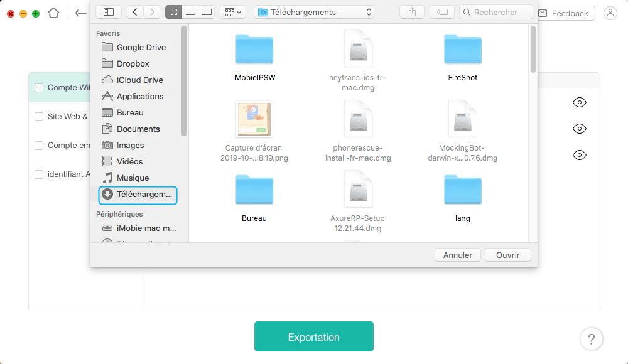Switch to column view
Viewport: 628px width, 364px height.
click(207, 12)
